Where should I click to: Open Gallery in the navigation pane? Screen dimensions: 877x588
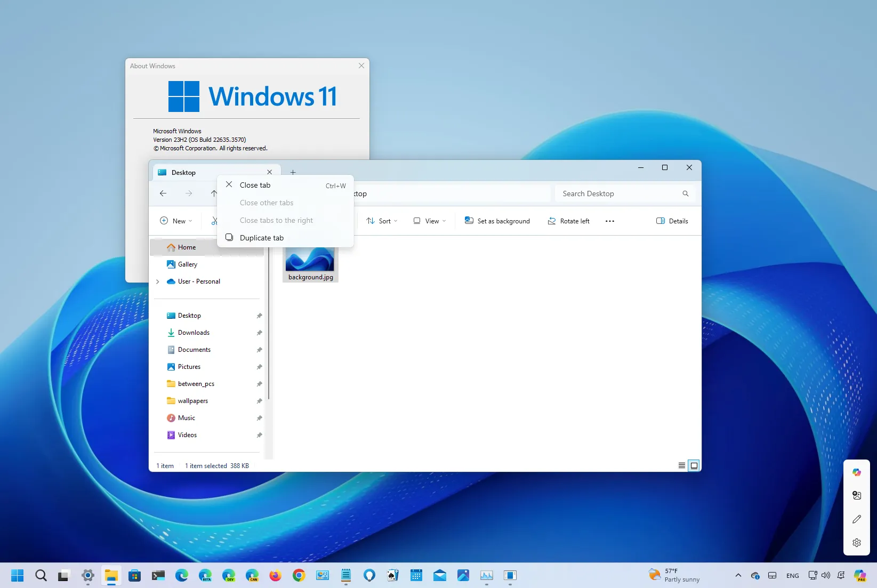tap(207, 264)
